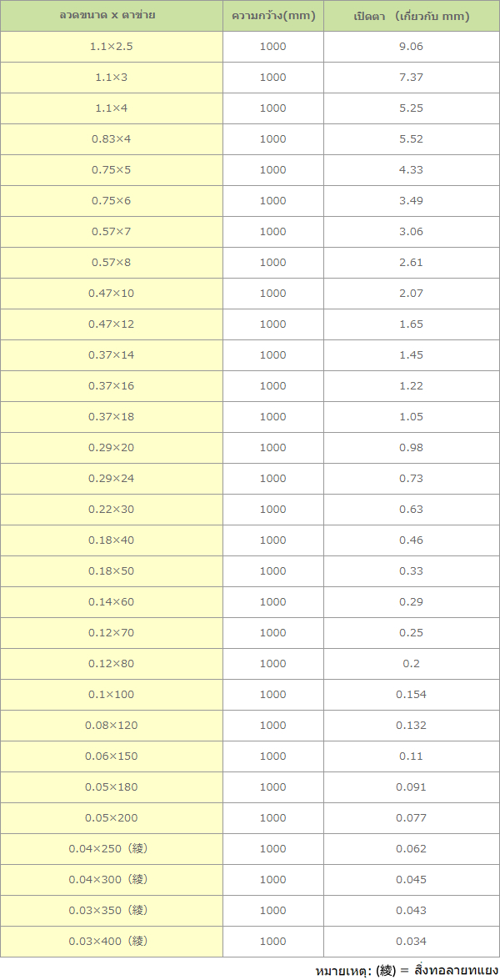
Task: Click the เปิดตา (เกี่ยวกับ mm) header
Action: (x=411, y=16)
